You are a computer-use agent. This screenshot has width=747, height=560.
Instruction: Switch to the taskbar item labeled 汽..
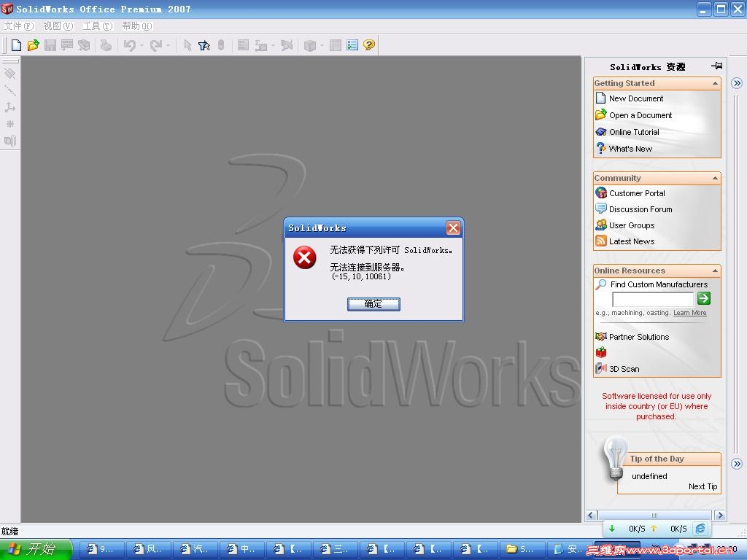[194, 550]
